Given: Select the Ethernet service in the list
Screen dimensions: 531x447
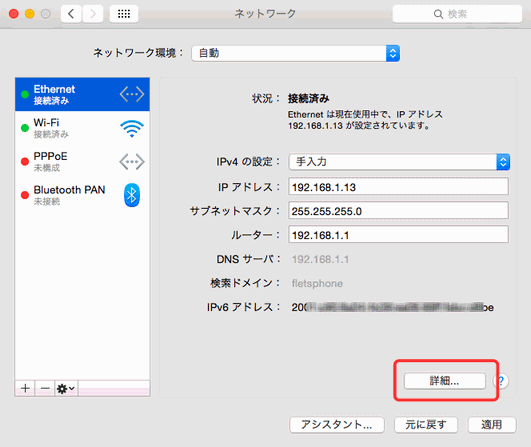Looking at the screenshot, I should [x=82, y=94].
